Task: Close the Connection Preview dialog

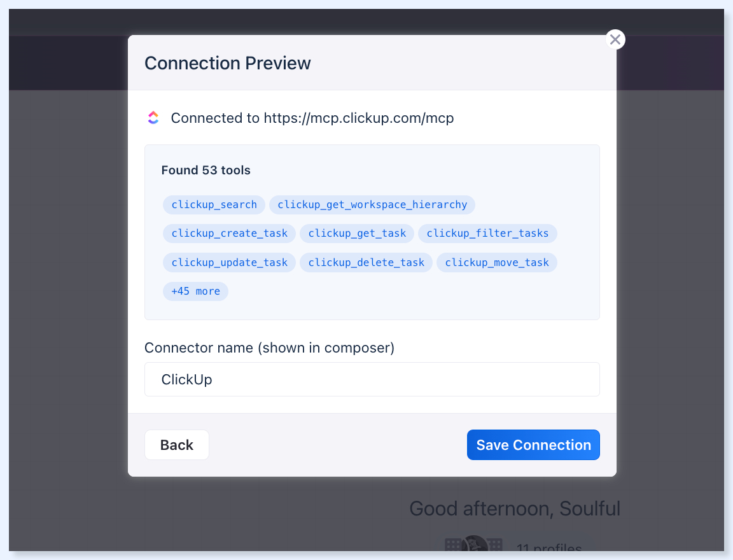Action: click(615, 39)
